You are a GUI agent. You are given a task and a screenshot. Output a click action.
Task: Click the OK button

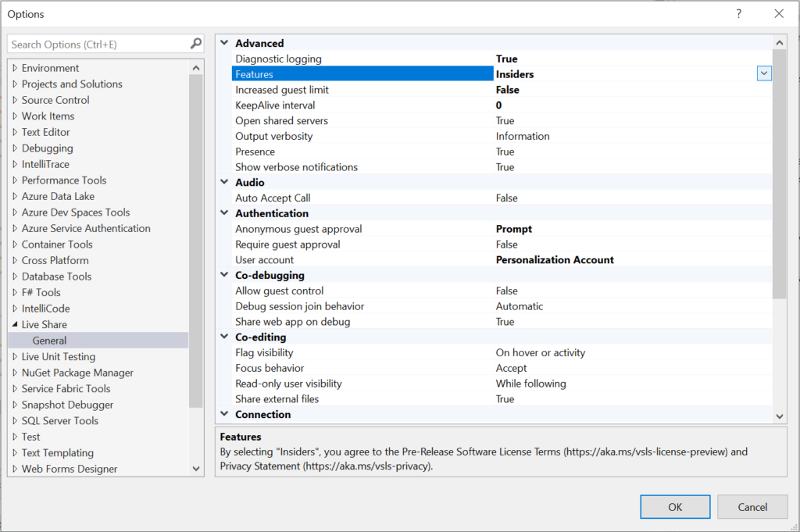coord(674,506)
